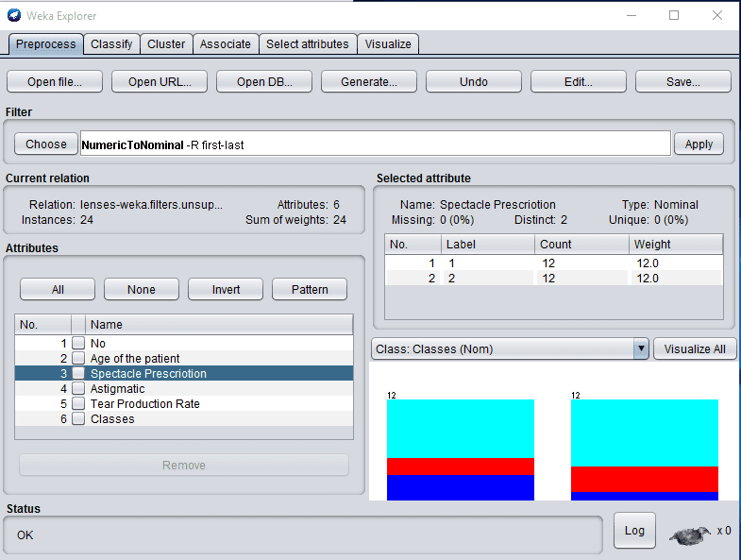Click label 1 row in attribute table
The height and width of the screenshot is (560, 741).
coord(554,263)
